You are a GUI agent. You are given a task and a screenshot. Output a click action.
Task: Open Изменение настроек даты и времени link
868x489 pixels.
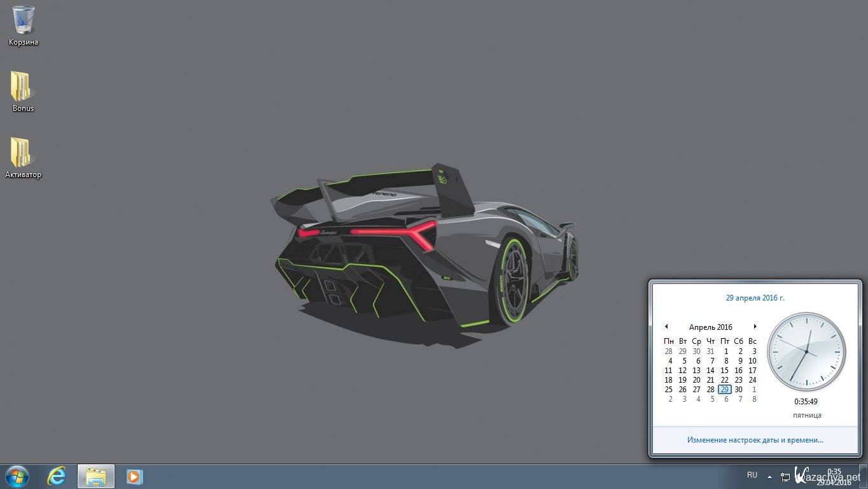point(755,439)
